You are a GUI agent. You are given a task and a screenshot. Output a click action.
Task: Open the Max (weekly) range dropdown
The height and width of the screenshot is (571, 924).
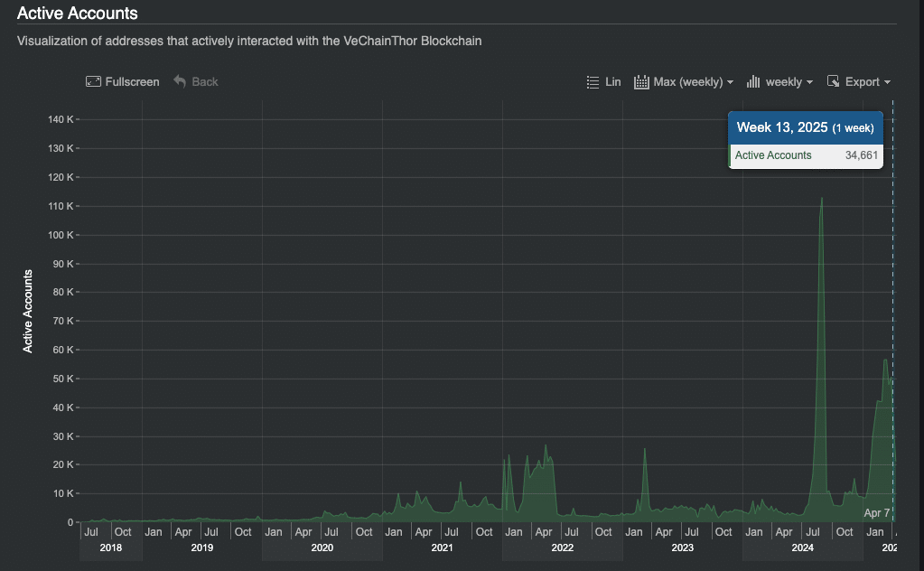coord(693,82)
